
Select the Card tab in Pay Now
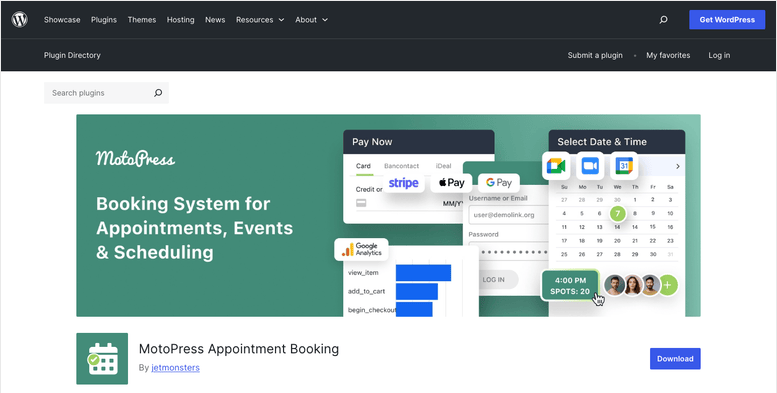(363, 166)
